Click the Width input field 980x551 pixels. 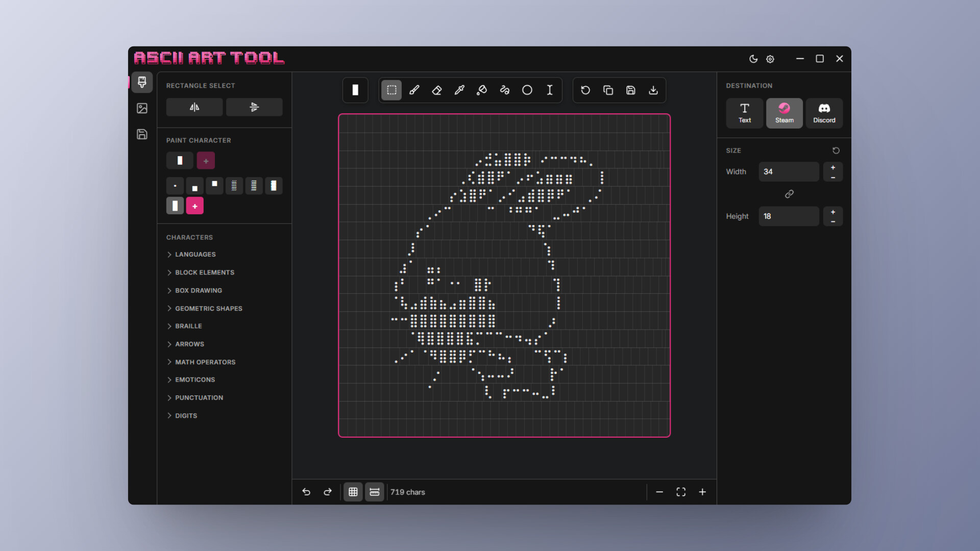pos(789,172)
